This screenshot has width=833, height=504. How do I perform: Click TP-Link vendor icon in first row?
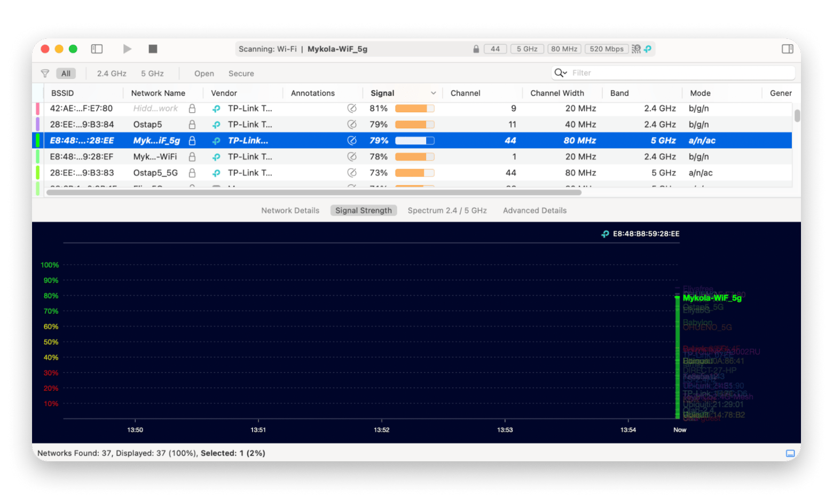click(x=216, y=108)
